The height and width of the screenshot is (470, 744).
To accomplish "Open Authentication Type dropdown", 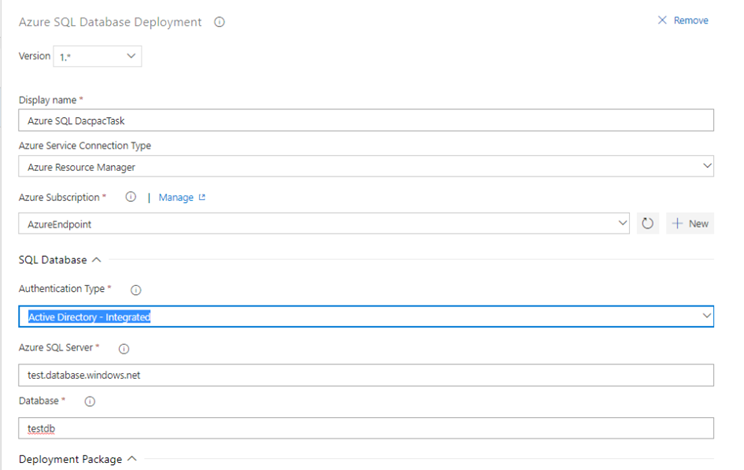I will pos(366,316).
